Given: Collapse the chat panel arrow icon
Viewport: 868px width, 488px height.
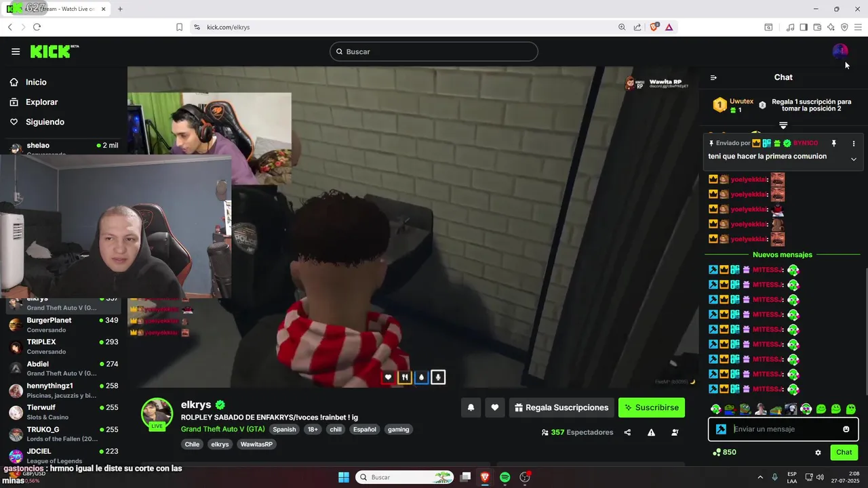Looking at the screenshot, I should [713, 77].
